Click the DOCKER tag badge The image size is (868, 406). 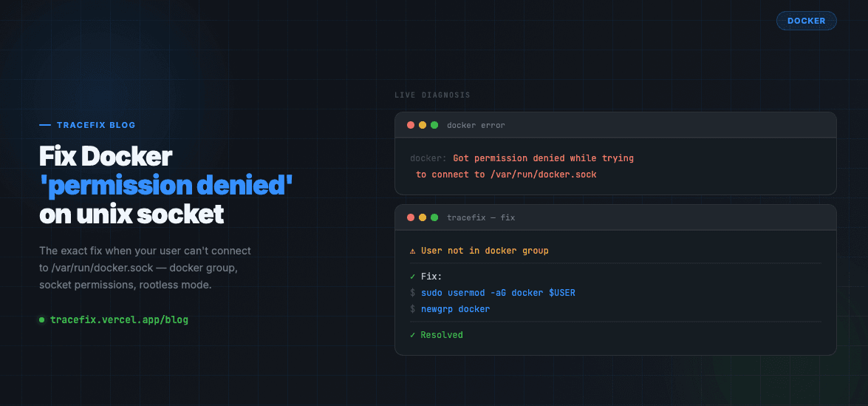click(x=807, y=21)
